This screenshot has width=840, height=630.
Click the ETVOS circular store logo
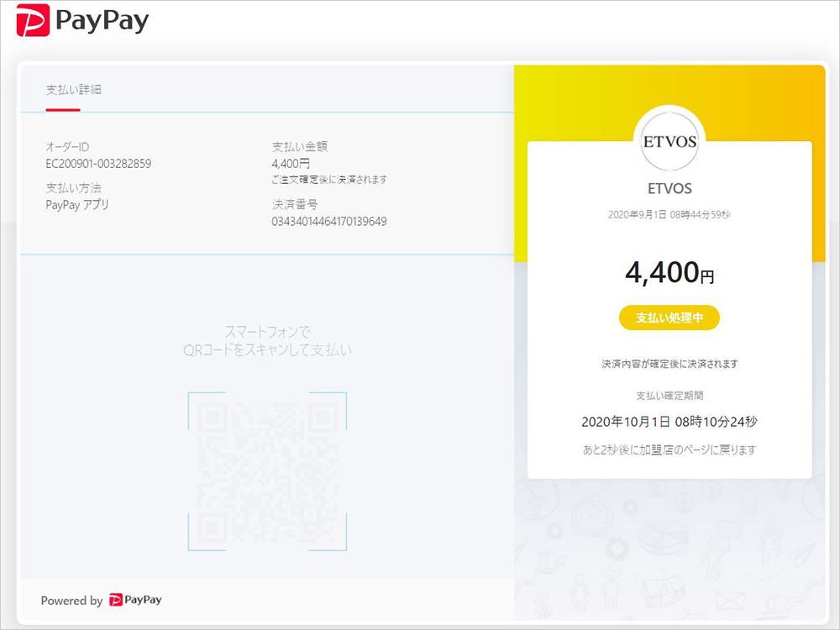pyautogui.click(x=669, y=143)
